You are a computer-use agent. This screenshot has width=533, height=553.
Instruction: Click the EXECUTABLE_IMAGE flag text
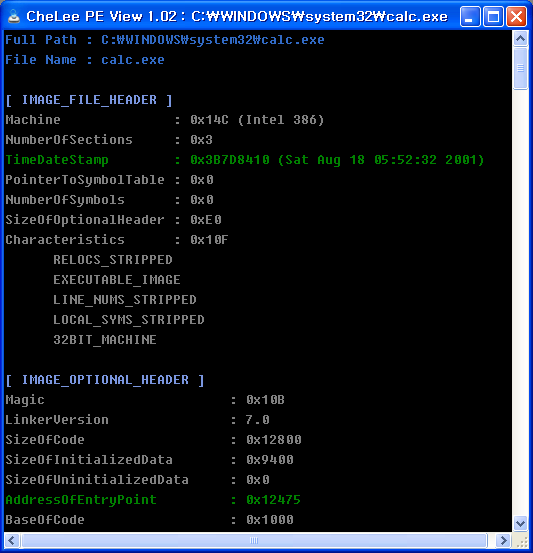click(x=117, y=280)
